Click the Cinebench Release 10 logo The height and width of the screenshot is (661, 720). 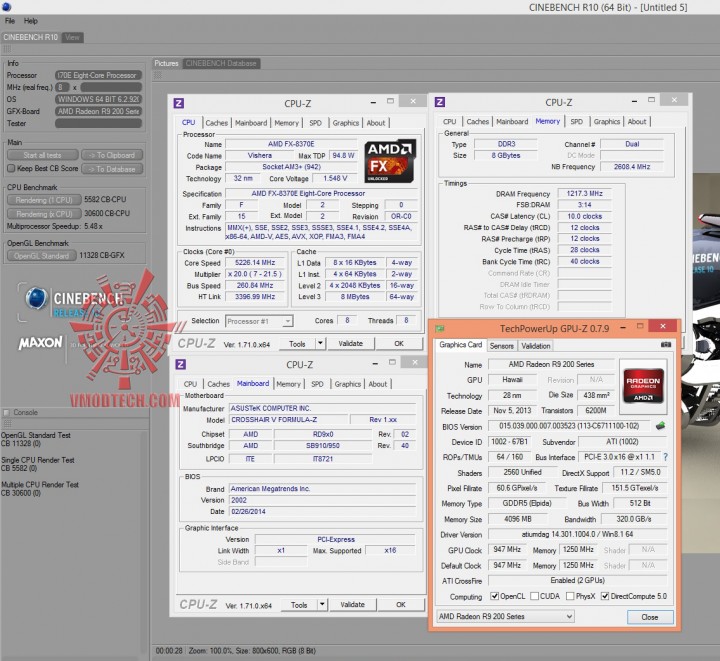[x=73, y=302]
